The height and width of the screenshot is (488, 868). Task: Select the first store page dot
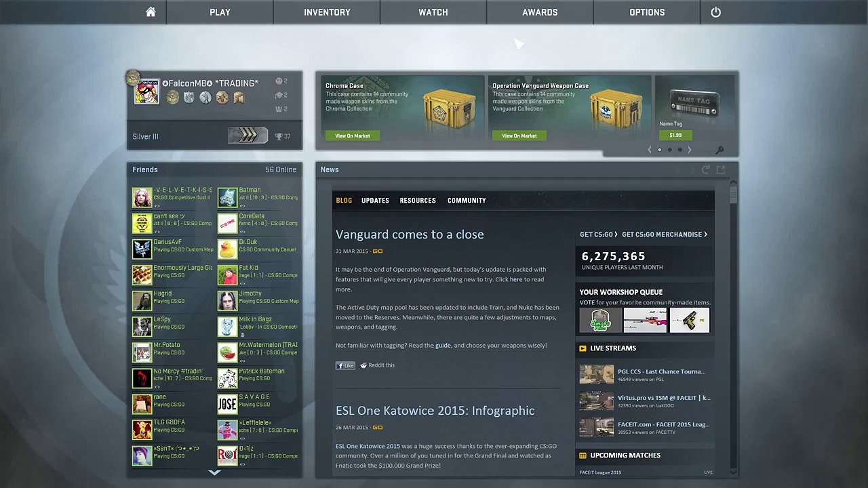click(x=659, y=150)
